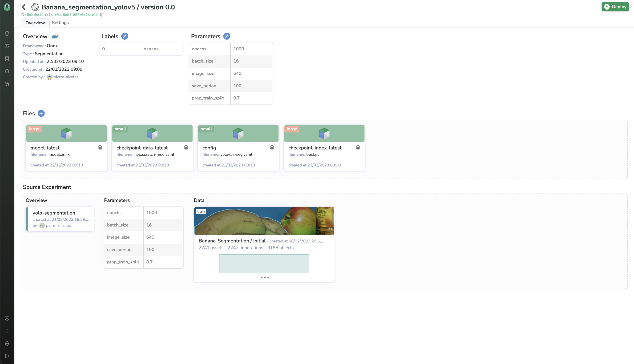Open settings gear in left sidebar

click(x=7, y=343)
